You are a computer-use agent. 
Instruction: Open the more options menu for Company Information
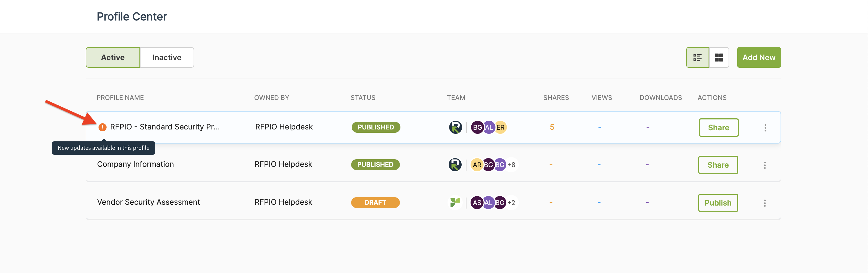[765, 165]
